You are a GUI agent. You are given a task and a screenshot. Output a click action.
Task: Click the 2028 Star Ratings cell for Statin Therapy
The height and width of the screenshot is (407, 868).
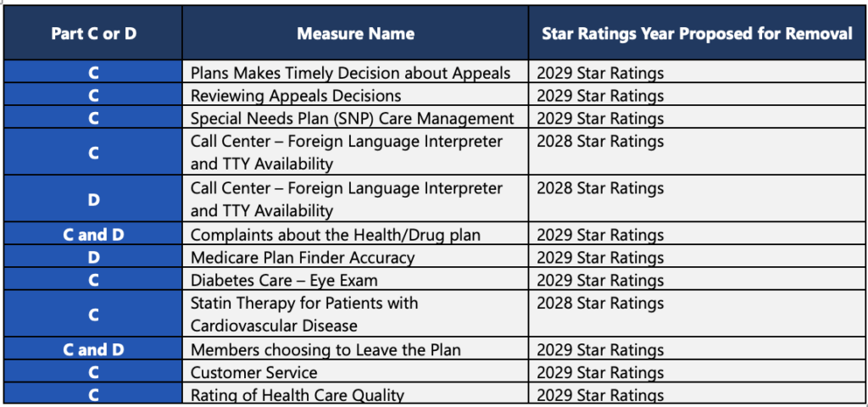[x=602, y=304]
